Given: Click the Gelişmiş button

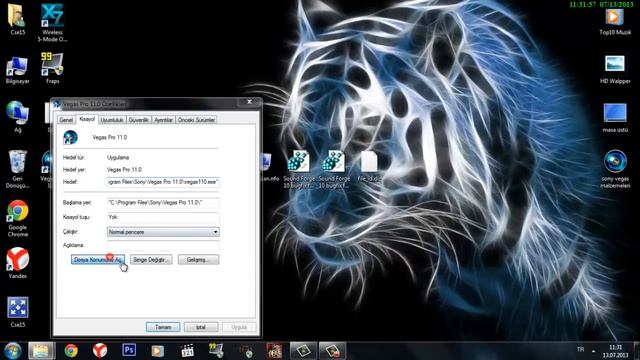Looking at the screenshot, I should 198,260.
